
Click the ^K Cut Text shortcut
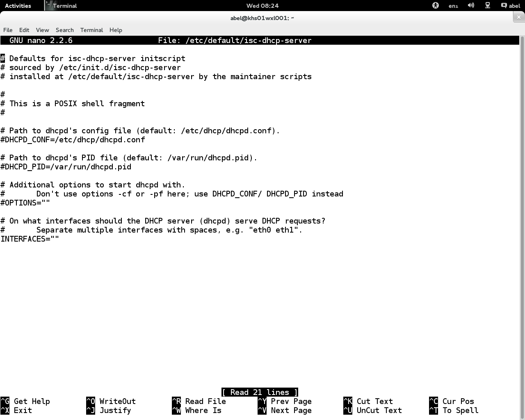(368, 402)
